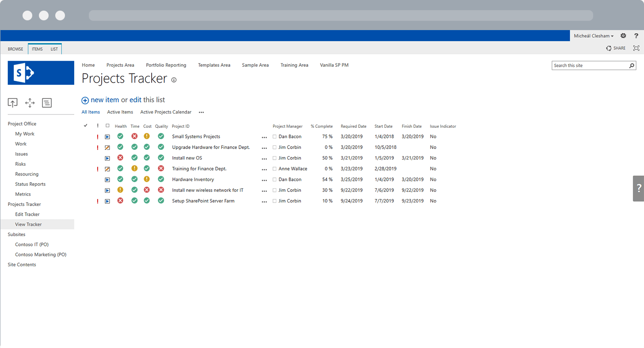
Task: Click the plus icon beside new item
Action: (x=85, y=100)
